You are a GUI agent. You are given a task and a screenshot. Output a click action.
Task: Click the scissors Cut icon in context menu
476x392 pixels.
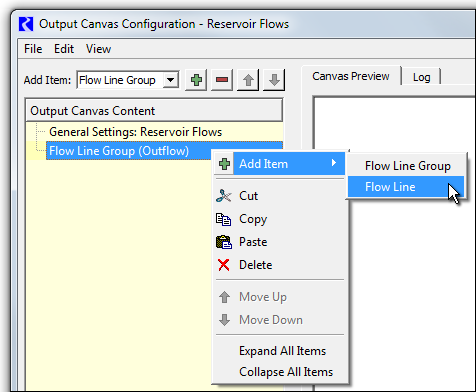coord(224,196)
